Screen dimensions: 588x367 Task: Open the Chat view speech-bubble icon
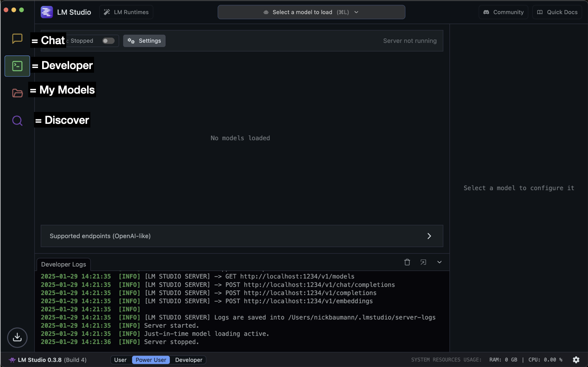(17, 39)
